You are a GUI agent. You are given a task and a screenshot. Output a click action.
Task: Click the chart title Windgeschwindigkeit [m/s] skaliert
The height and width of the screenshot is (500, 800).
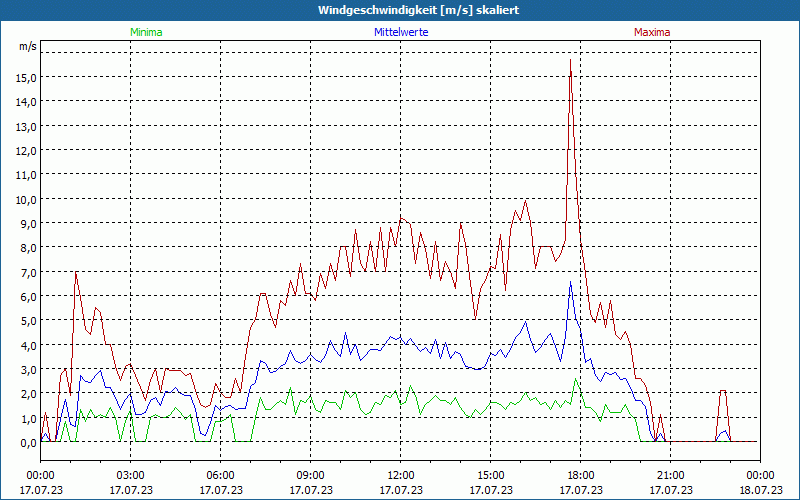(x=418, y=10)
